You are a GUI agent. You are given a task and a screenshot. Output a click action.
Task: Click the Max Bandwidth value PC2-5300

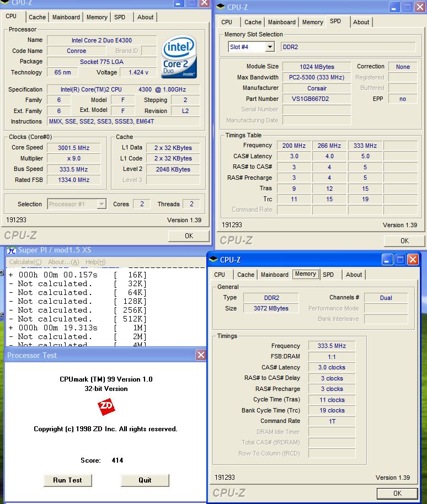click(x=317, y=77)
